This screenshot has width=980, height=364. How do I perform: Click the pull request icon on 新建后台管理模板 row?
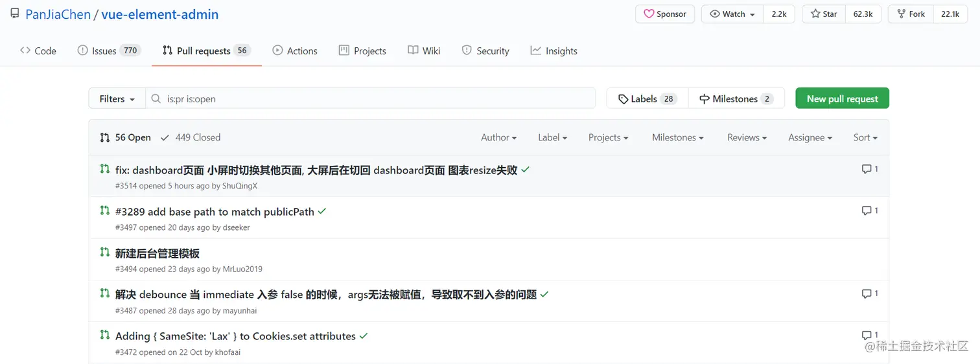pyautogui.click(x=104, y=252)
